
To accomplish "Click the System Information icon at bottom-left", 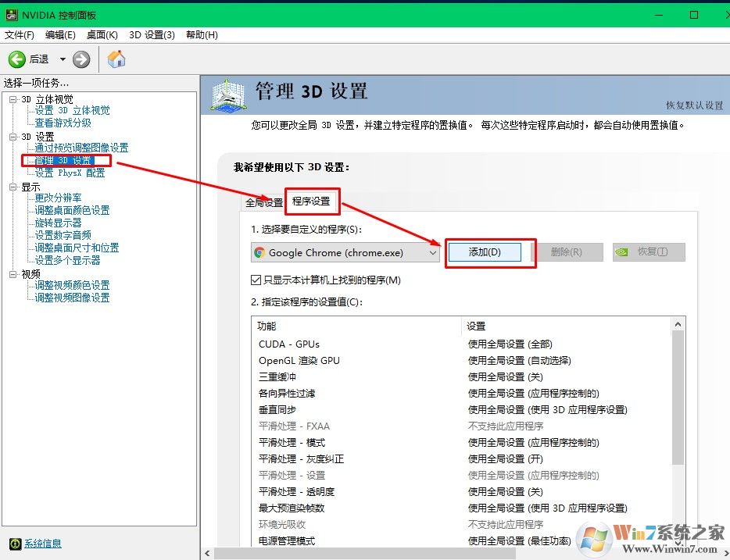I will (x=14, y=544).
